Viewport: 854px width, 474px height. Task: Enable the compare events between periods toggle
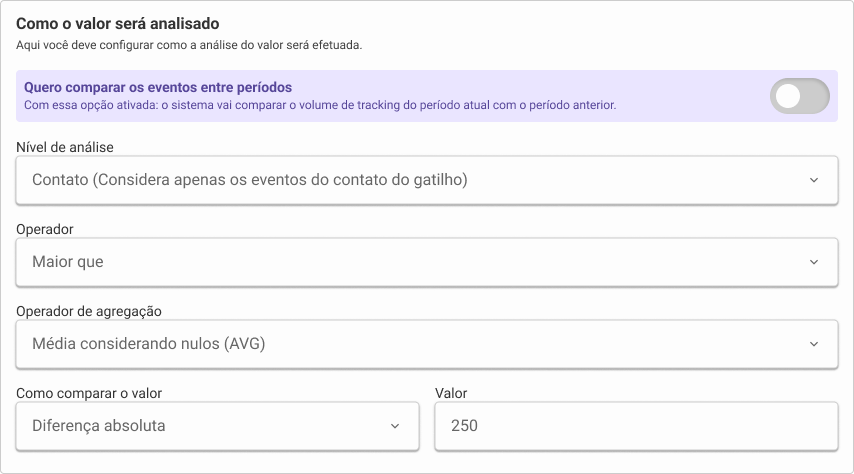click(799, 96)
